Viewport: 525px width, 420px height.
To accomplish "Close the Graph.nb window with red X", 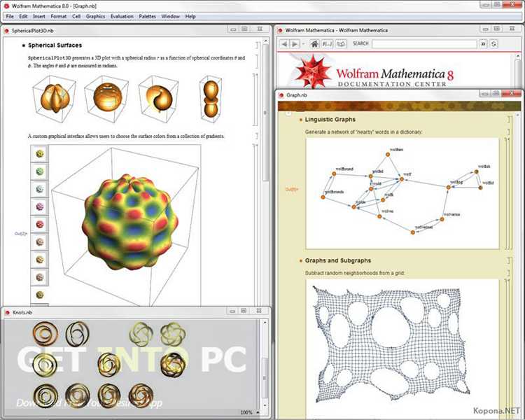I will point(512,93).
